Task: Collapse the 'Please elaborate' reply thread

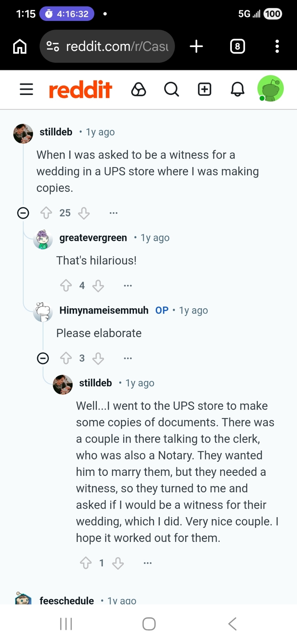Action: tap(43, 358)
